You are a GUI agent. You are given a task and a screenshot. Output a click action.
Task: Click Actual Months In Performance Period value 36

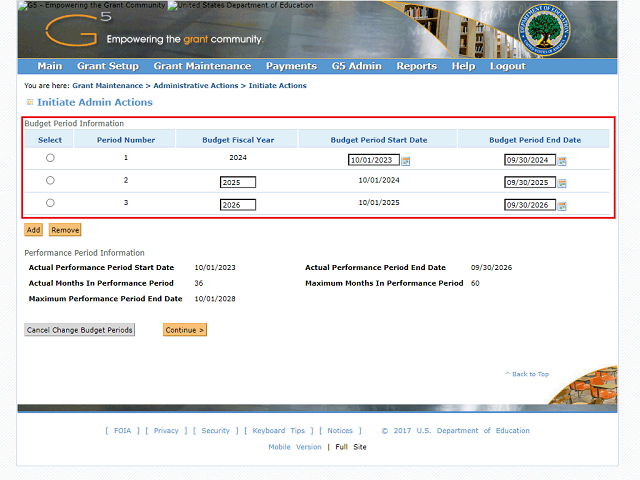coord(199,283)
